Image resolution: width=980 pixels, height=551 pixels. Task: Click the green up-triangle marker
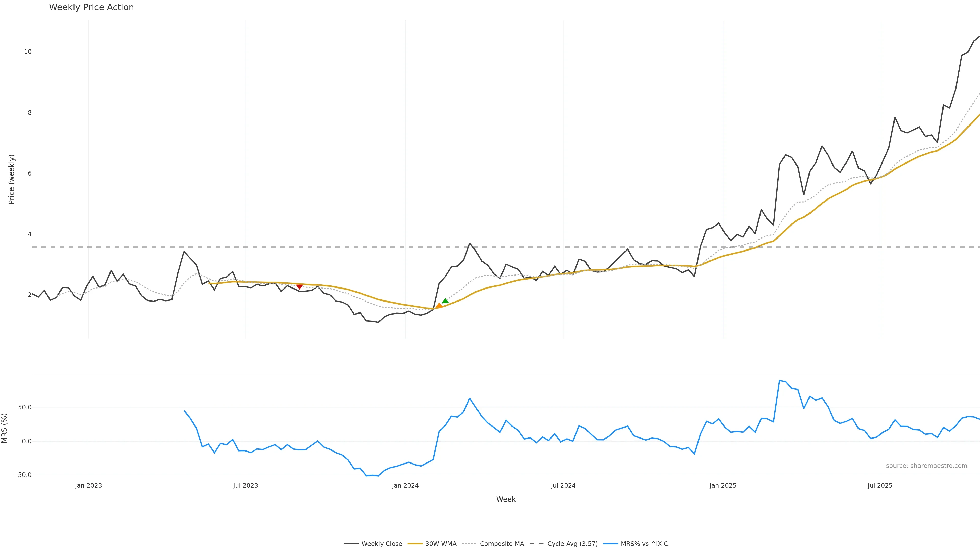[445, 301]
